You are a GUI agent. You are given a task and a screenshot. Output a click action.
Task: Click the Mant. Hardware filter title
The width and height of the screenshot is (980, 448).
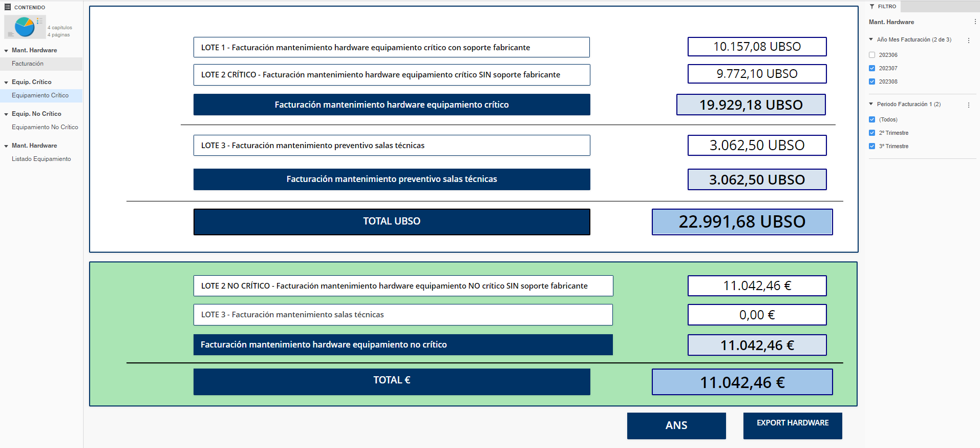891,22
